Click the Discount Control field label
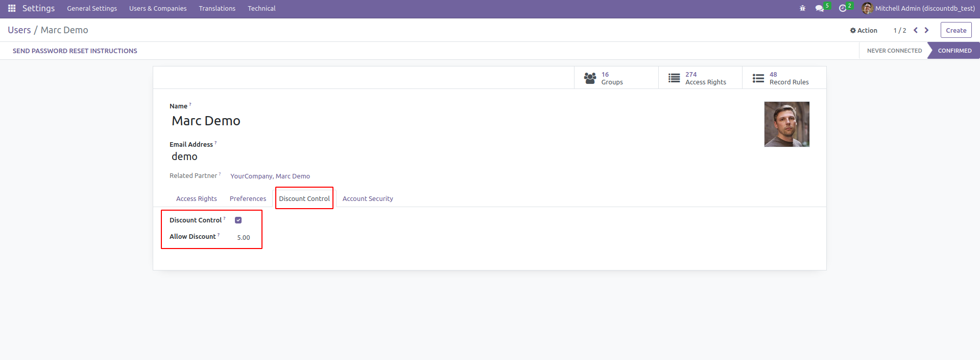The image size is (980, 360). click(x=196, y=220)
